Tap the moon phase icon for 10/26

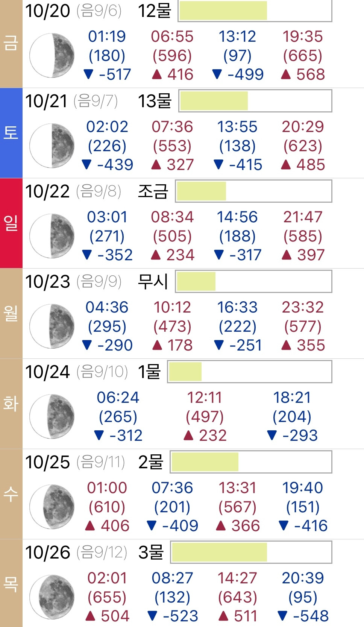pyautogui.click(x=52, y=597)
